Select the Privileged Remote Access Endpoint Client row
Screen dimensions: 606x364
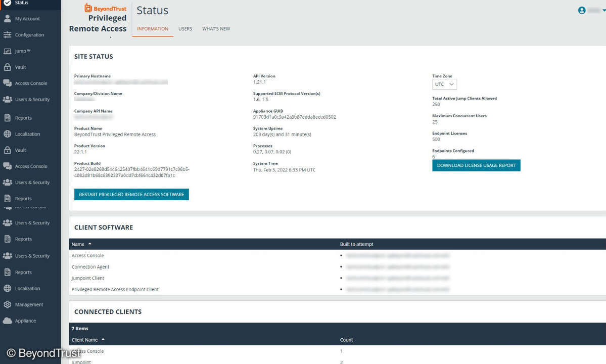pos(338,289)
